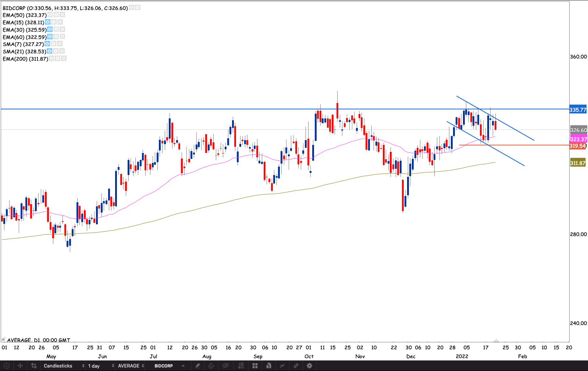Activate the crop tool in toolbar

click(34, 366)
